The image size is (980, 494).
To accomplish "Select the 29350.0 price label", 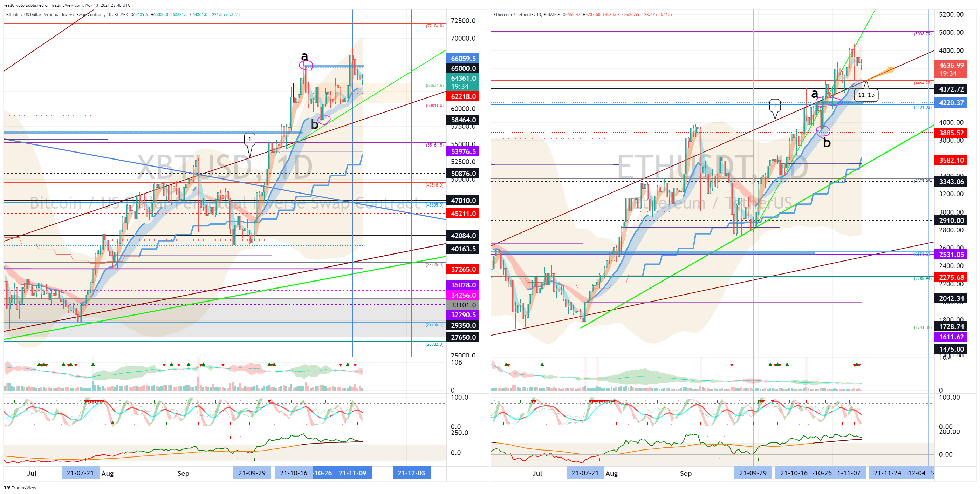I will click(x=462, y=325).
